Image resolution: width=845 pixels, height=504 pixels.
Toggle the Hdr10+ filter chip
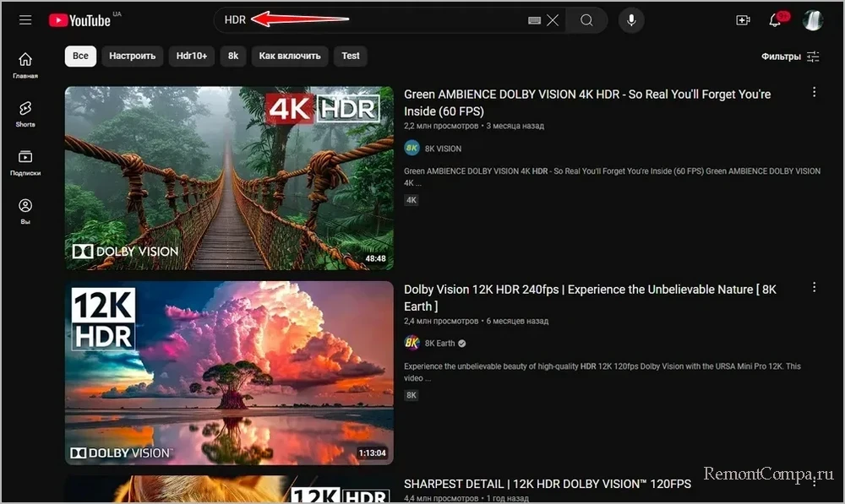191,57
